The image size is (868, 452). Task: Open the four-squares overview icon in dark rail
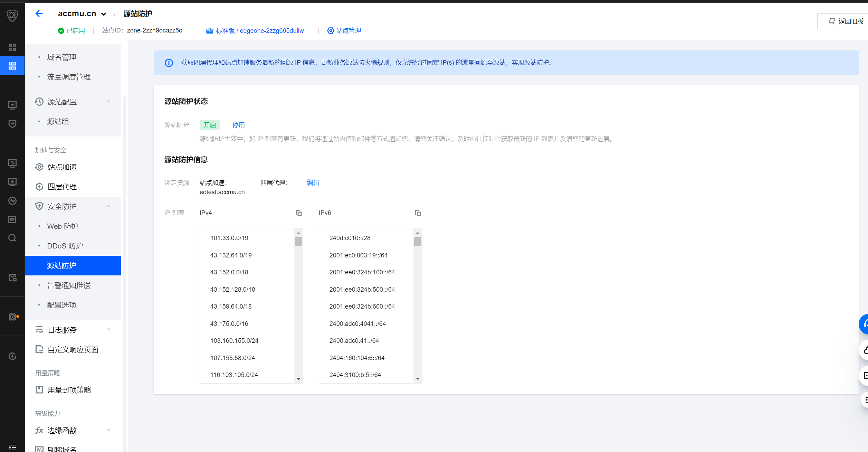(12, 47)
